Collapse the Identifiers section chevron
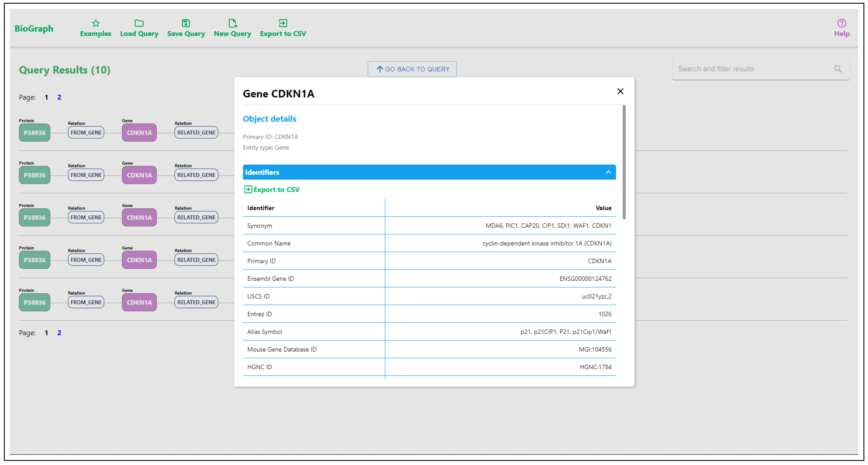The image size is (868, 465). click(x=608, y=172)
